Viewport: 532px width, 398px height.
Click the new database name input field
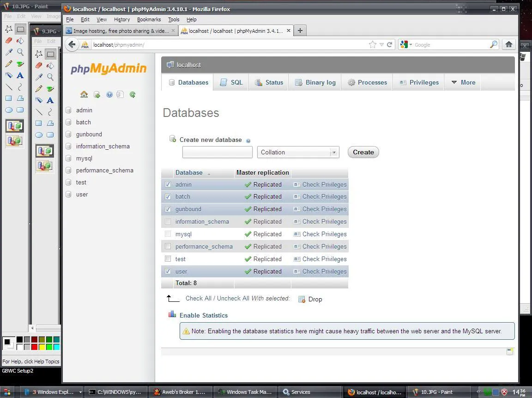tap(217, 152)
